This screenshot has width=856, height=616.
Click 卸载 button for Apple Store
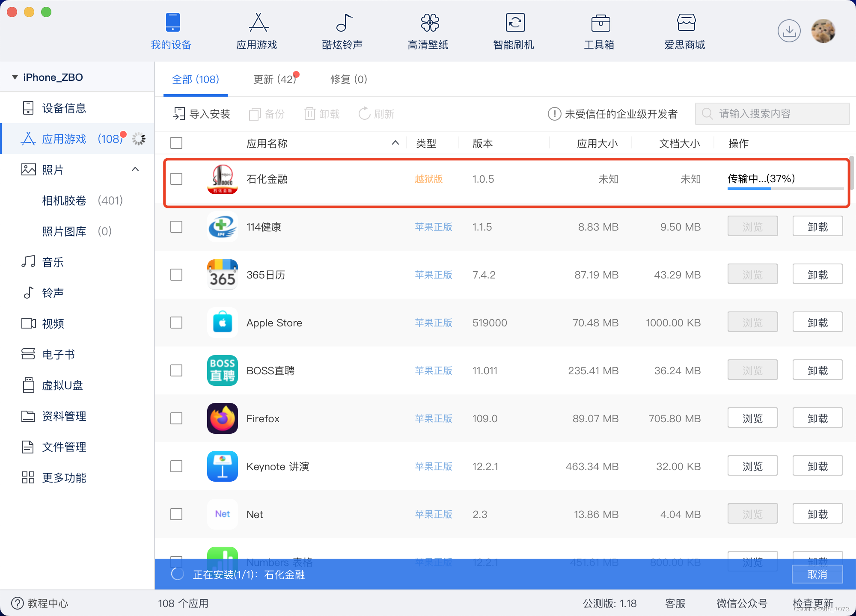pos(817,322)
